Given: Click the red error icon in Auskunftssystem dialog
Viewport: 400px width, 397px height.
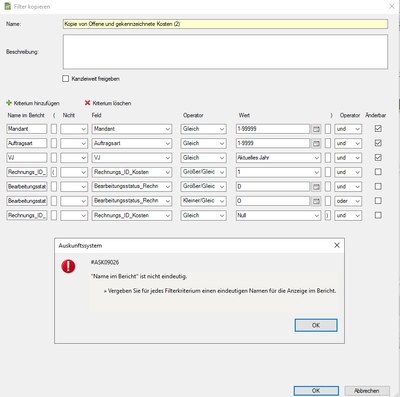Looking at the screenshot, I should coord(68,266).
